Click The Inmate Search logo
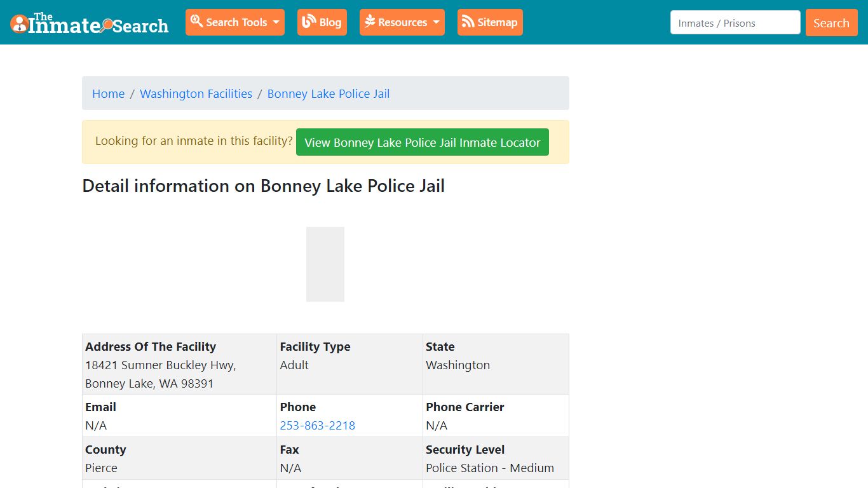The width and height of the screenshot is (868, 488). pos(90,23)
